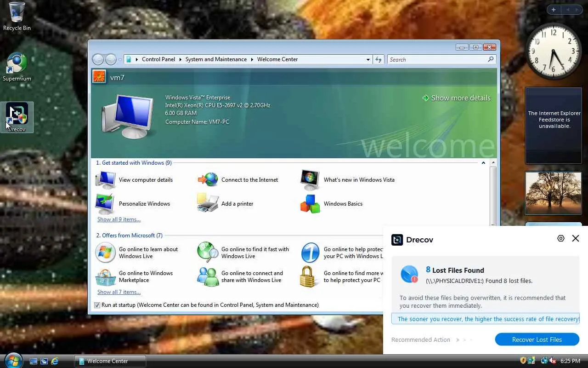Image resolution: width=588 pixels, height=368 pixels.
Task: Select the Drecov desktop shortcut
Action: 17,117
